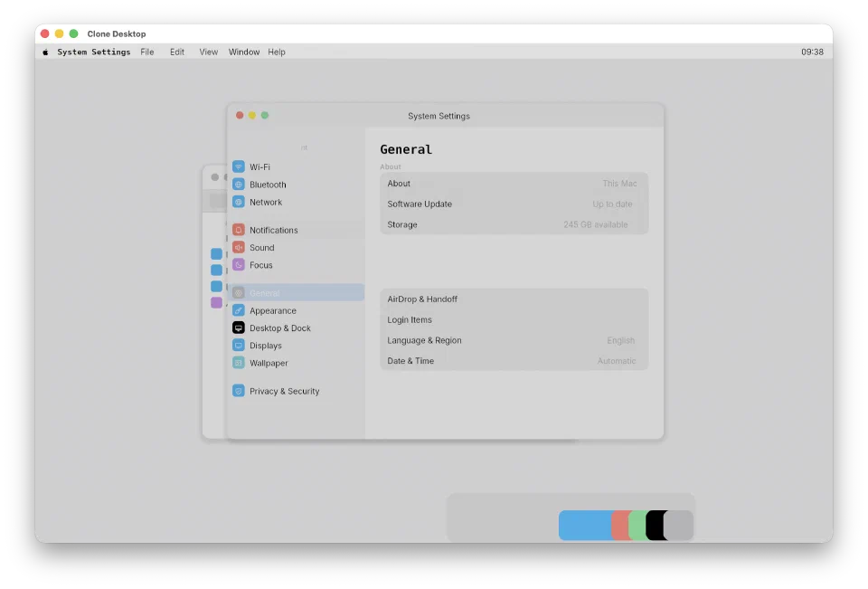Zoom System Settings with the green button
The height and width of the screenshot is (589, 868).
pyautogui.click(x=265, y=115)
